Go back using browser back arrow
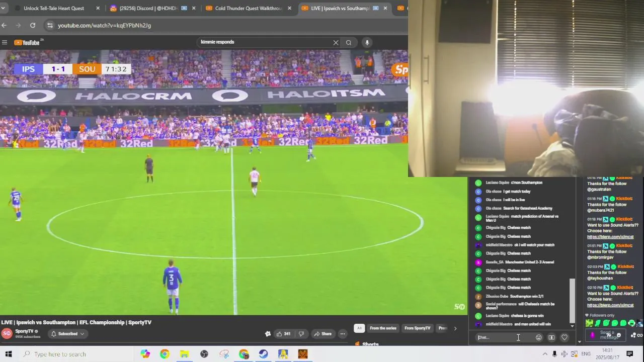The width and height of the screenshot is (644, 362). click(4, 25)
